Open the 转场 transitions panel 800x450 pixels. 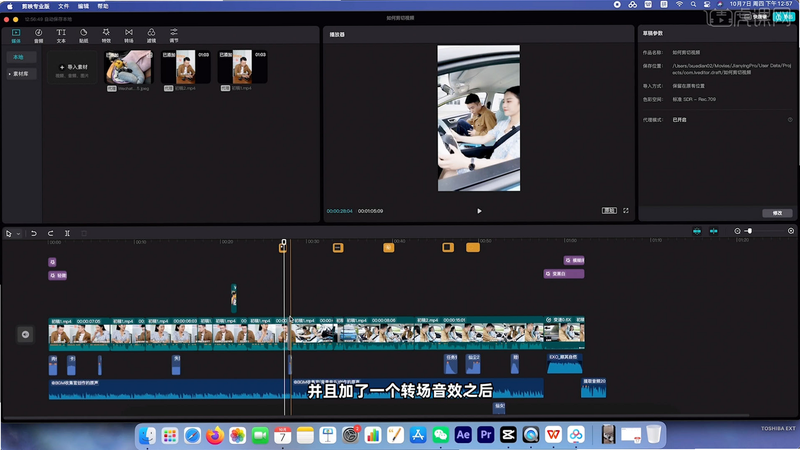(129, 36)
